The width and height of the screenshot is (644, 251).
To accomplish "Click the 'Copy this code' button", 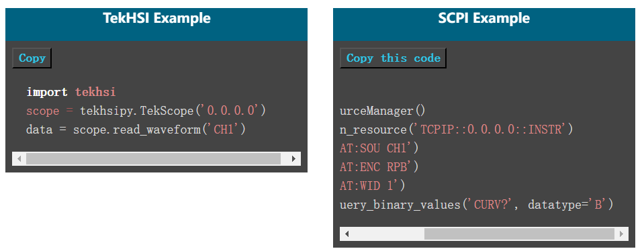I will pos(393,58).
